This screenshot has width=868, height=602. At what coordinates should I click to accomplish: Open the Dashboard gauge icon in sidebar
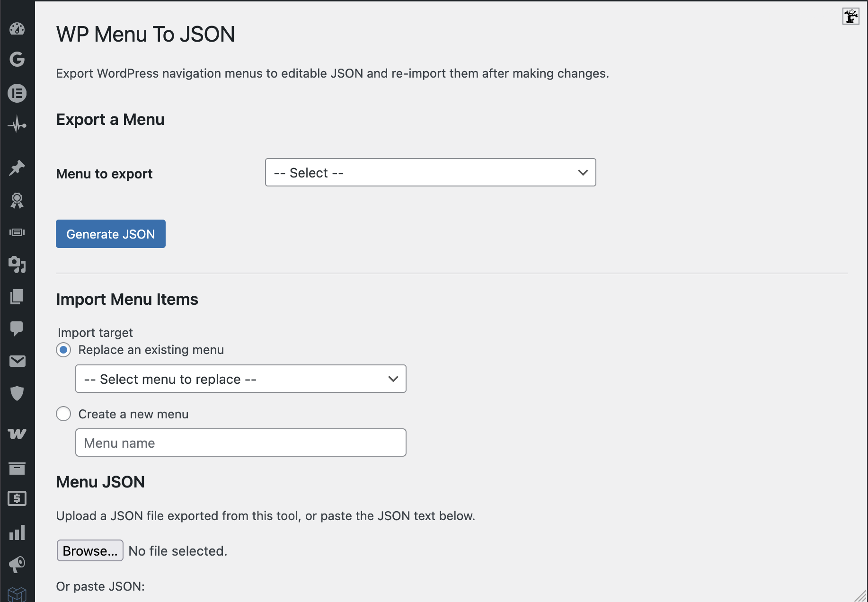click(x=17, y=29)
